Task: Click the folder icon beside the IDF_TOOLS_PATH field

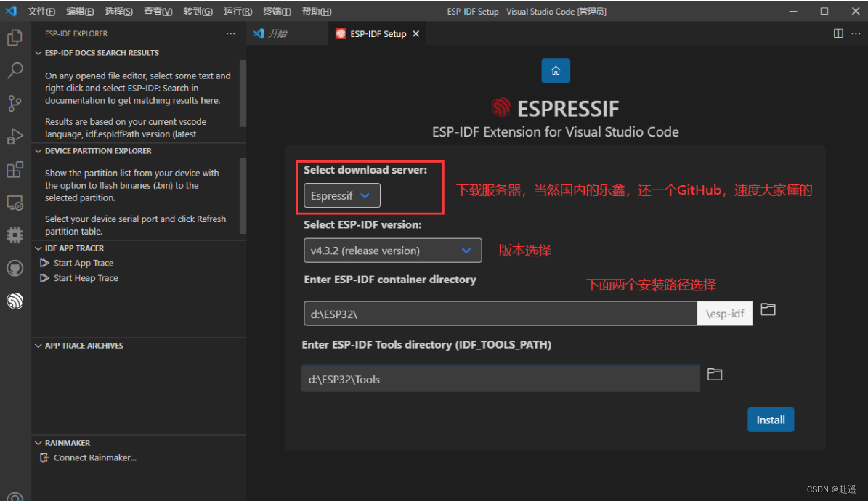Action: (714, 374)
